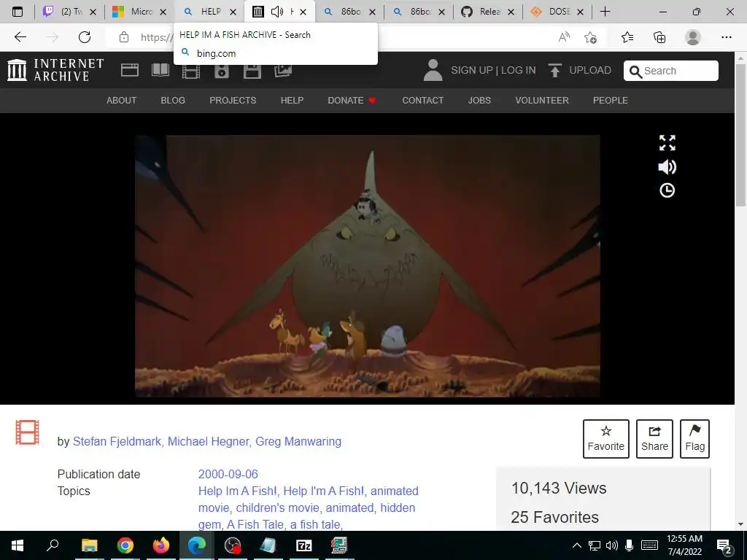
Task: Open the CONTACT menu item
Action: tap(422, 101)
